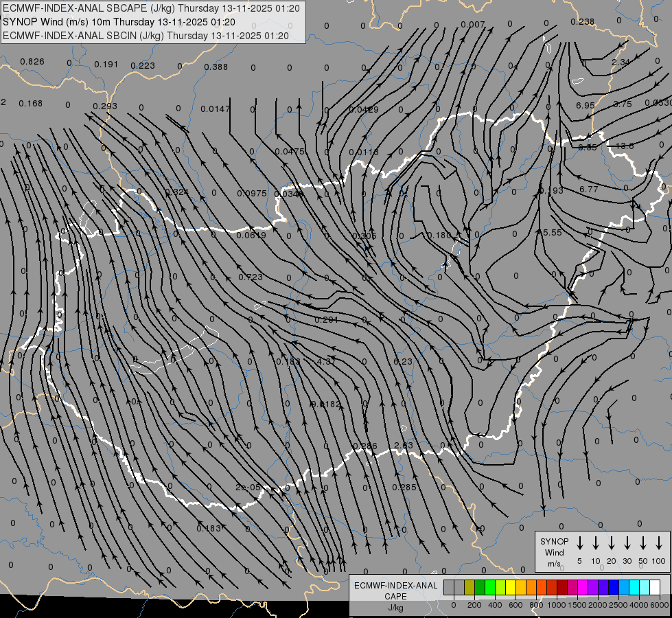The image size is (672, 618).
Task: Click the map value 6.95
Action: [x=586, y=106]
